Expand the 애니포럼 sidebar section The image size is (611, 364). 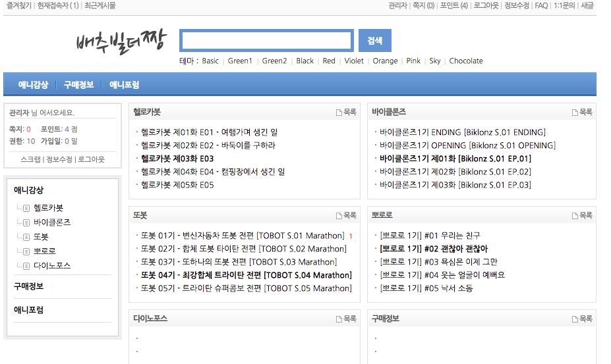(x=29, y=310)
